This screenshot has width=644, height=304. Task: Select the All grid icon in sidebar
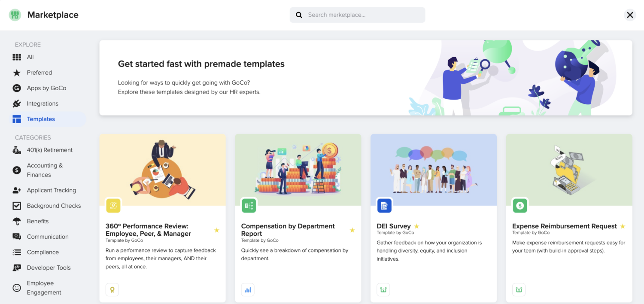pos(17,57)
